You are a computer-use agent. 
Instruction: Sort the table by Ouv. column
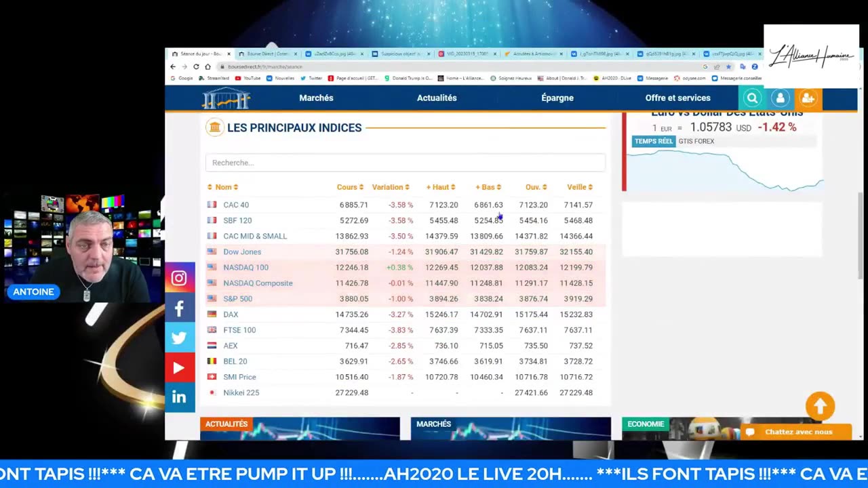point(536,187)
